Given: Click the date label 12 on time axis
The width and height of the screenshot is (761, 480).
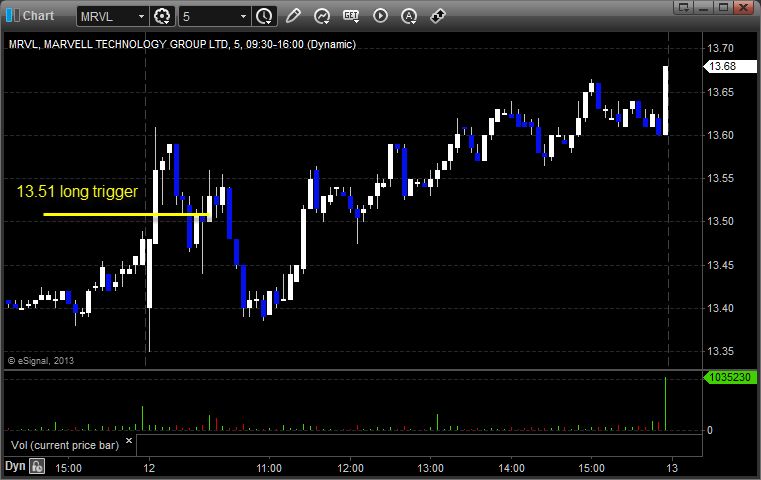Looking at the screenshot, I should (149, 468).
